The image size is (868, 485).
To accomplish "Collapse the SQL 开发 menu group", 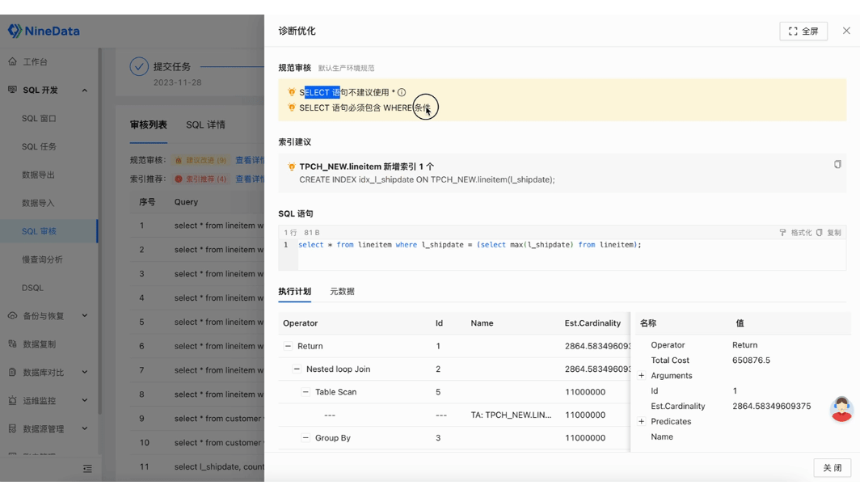I will pos(85,91).
